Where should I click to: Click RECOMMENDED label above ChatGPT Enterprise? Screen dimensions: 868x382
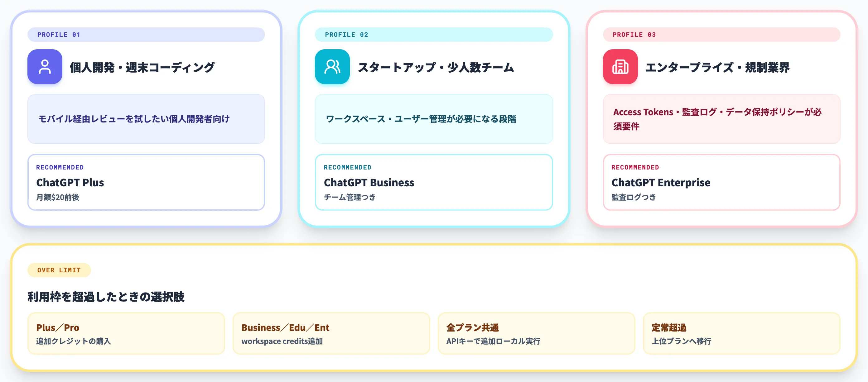pyautogui.click(x=635, y=167)
